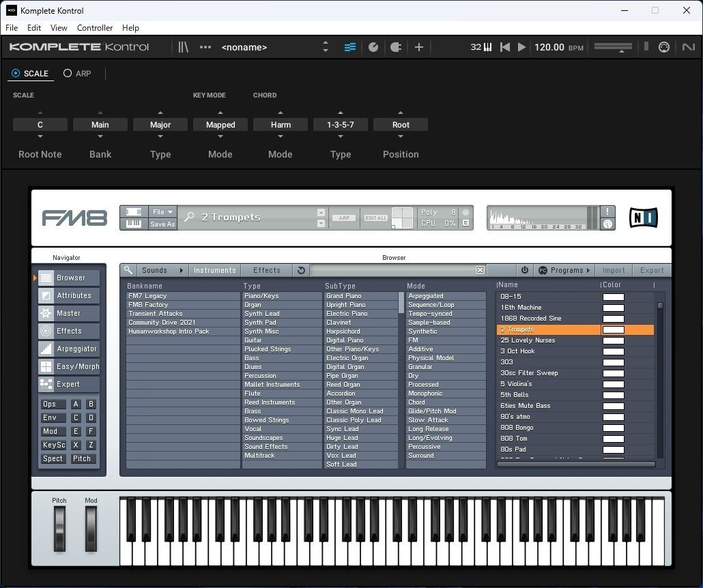Click the Save As button
Viewport: 703px width, 588px height.
click(162, 224)
